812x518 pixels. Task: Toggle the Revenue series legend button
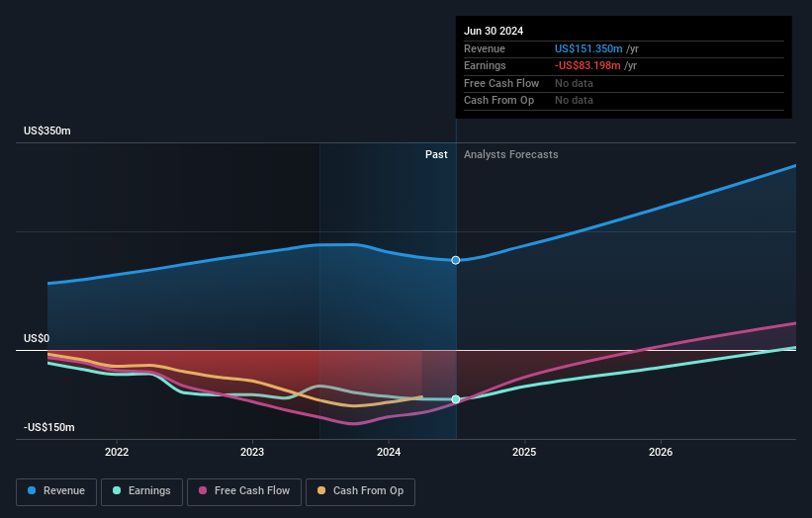[x=56, y=491]
